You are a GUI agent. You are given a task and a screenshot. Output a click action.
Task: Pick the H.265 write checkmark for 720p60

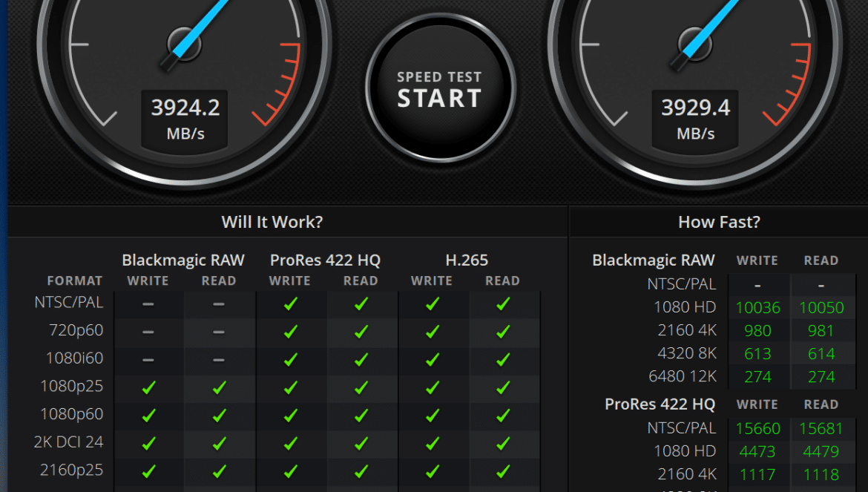pos(432,332)
